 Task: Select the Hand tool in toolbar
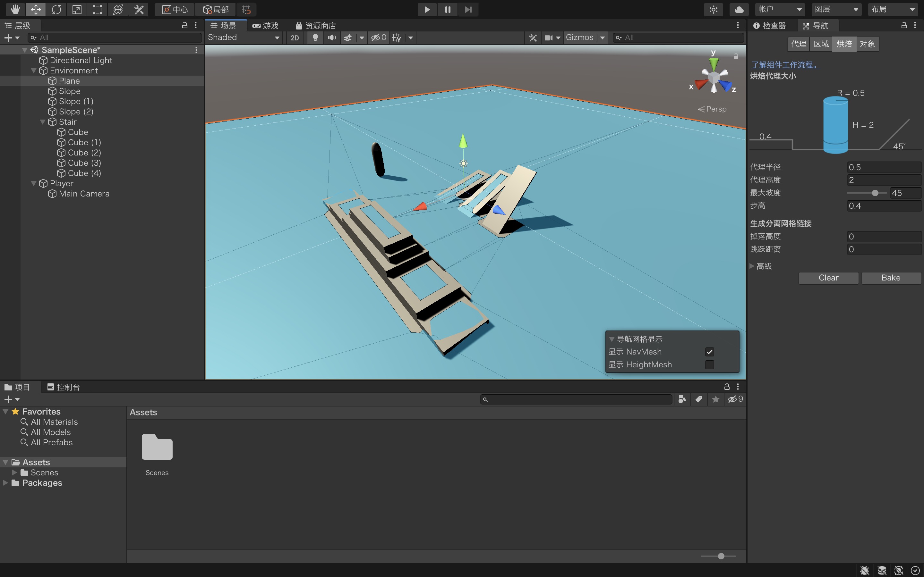pyautogui.click(x=15, y=10)
